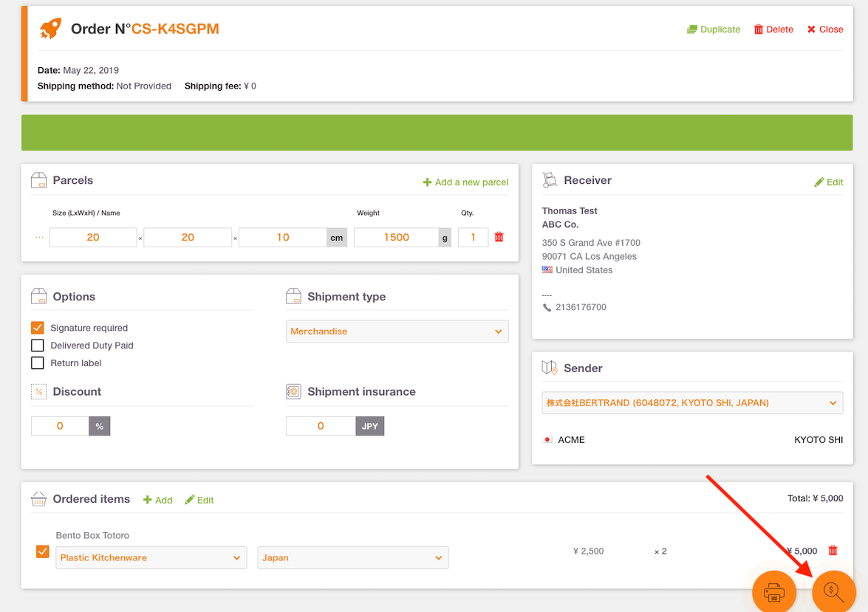This screenshot has width=868, height=612.
Task: Click Edit next to Ordered items
Action: [x=199, y=501]
